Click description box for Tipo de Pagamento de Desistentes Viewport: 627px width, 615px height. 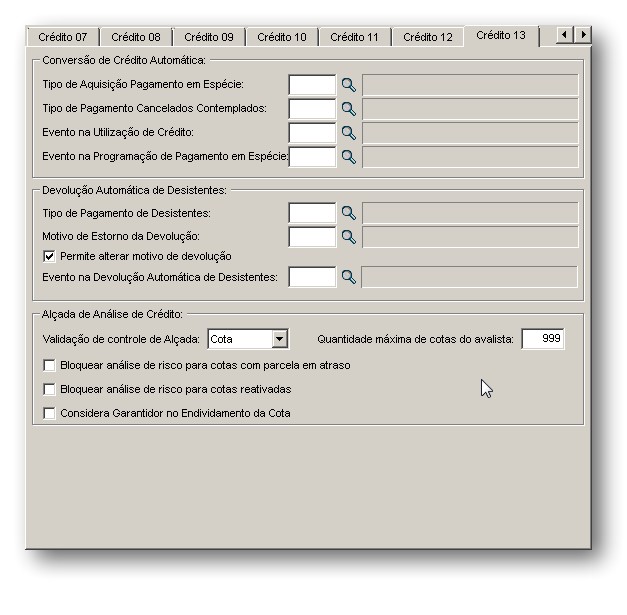click(x=470, y=213)
